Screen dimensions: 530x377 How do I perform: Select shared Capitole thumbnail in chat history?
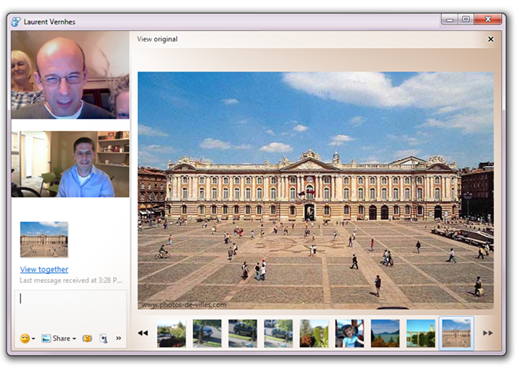(x=44, y=239)
